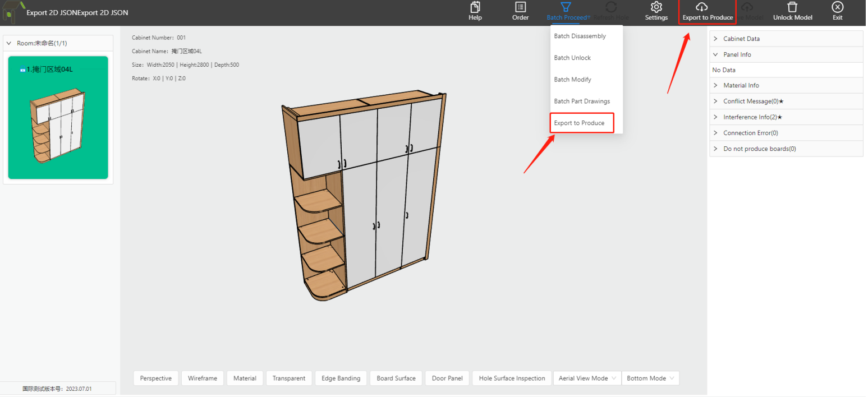Click Export to Produce cloud icon

coord(701,7)
